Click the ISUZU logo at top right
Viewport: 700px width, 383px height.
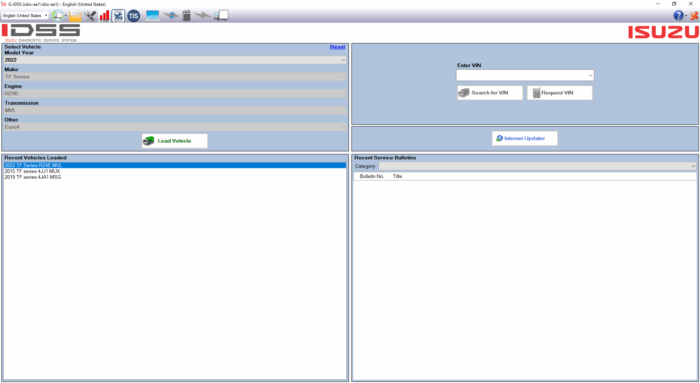(x=663, y=32)
